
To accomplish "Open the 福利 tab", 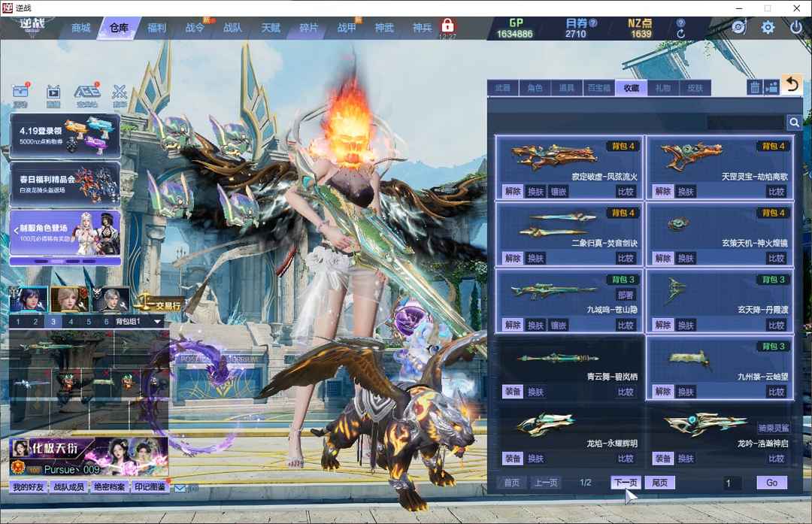I will point(156,28).
